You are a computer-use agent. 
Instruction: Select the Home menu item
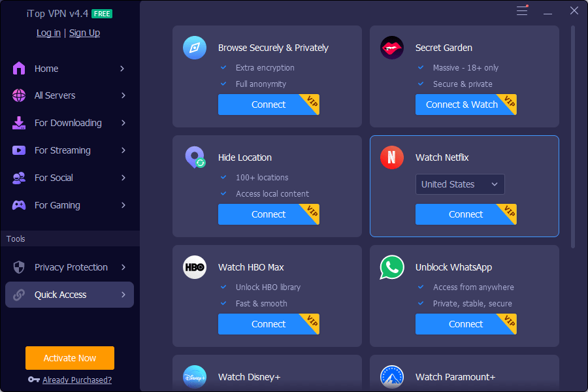point(69,68)
